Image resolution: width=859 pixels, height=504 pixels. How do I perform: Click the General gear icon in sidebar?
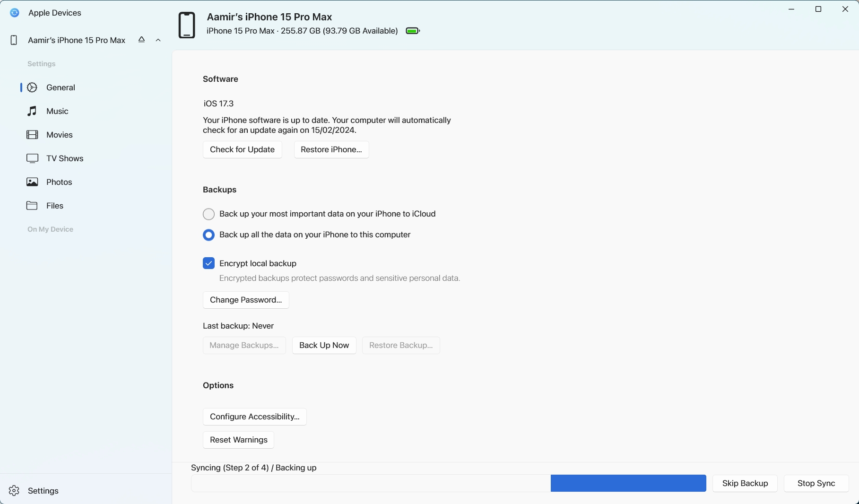point(32,87)
